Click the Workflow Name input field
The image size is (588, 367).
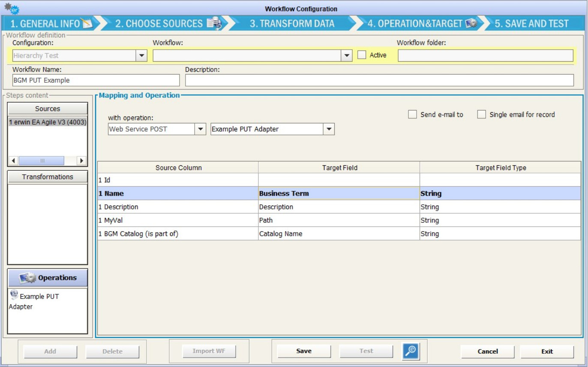(x=96, y=81)
